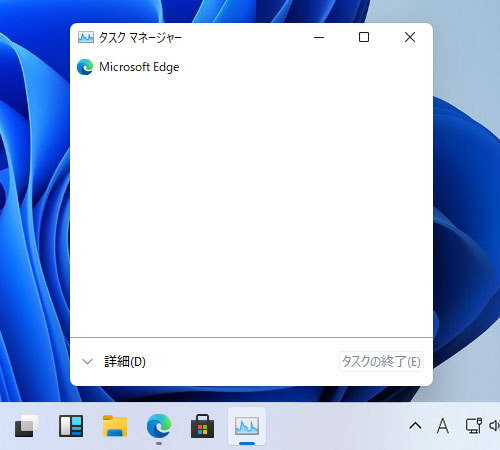
Task: Open Microsoft Store from the taskbar
Action: coord(202,426)
